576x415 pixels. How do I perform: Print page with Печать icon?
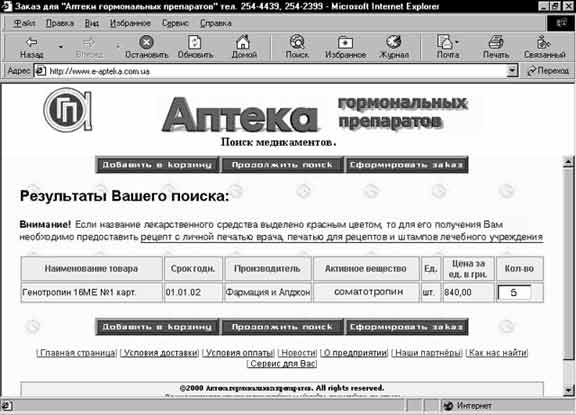496,47
